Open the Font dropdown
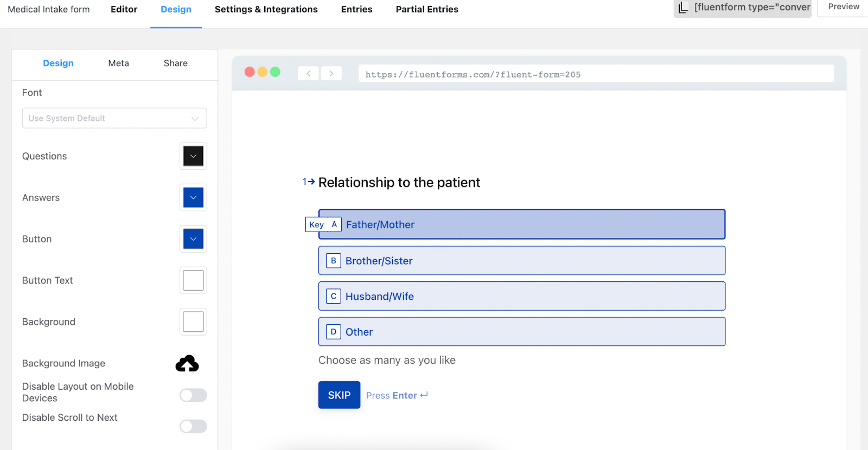Screen dimensions: 868x450 [x=114, y=118]
